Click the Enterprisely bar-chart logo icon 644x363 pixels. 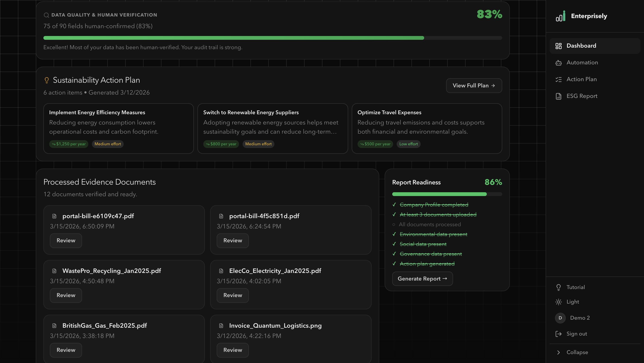[x=560, y=16]
